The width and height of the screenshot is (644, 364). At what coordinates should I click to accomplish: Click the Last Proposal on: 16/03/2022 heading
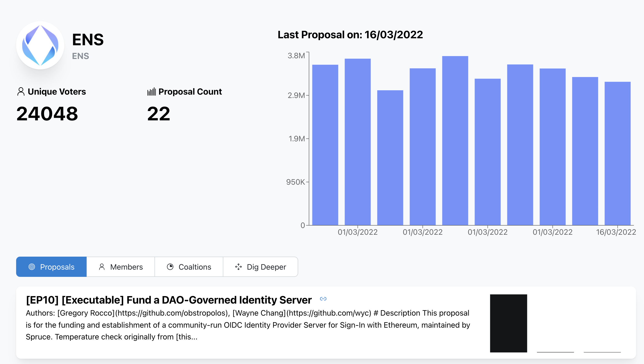[x=350, y=34]
